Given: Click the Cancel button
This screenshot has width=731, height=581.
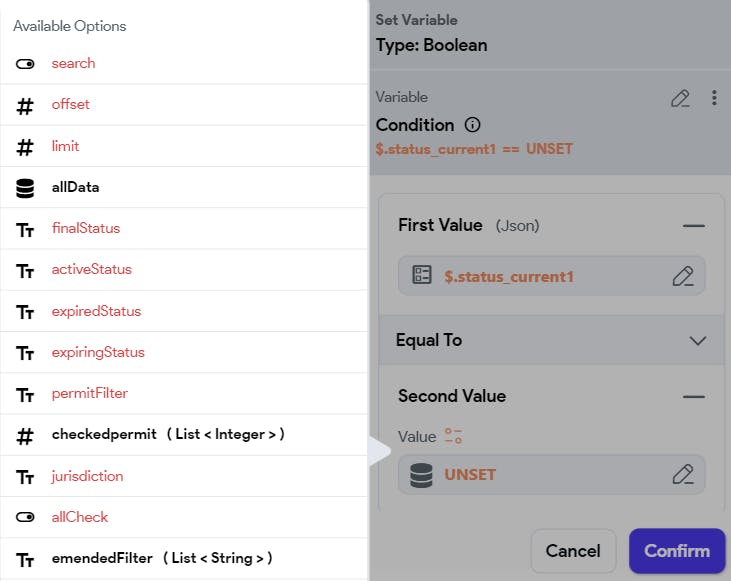Looking at the screenshot, I should pos(573,551).
